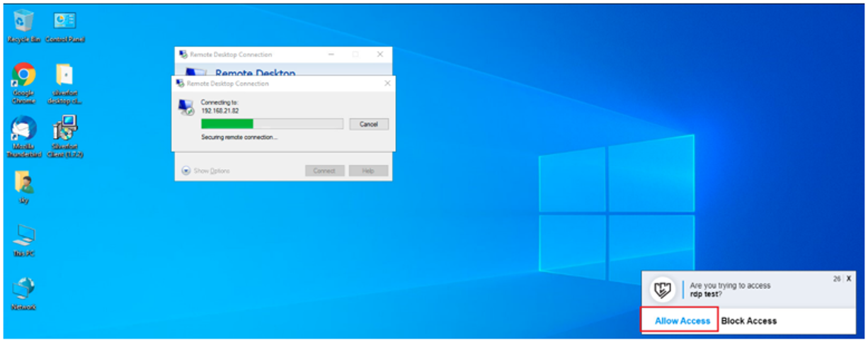Viewport: 868px width, 340px height.
Task: Cancel the connection to 192.168.21.82
Action: pos(368,124)
